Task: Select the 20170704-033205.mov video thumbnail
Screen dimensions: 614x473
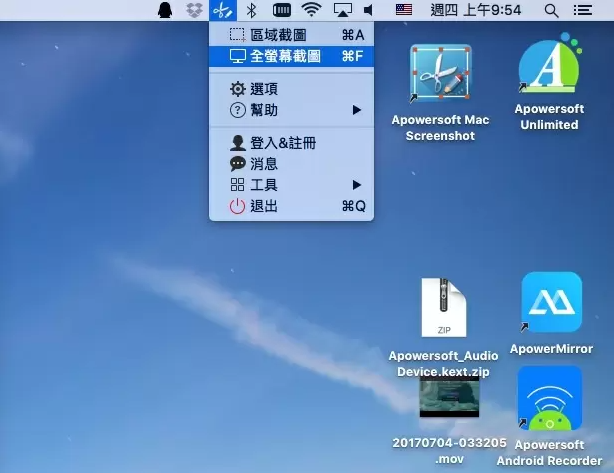Action: pyautogui.click(x=449, y=397)
